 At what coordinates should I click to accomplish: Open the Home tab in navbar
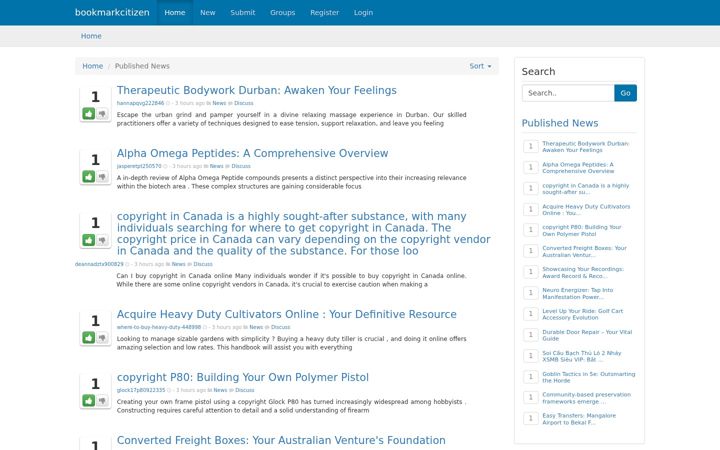pos(175,12)
